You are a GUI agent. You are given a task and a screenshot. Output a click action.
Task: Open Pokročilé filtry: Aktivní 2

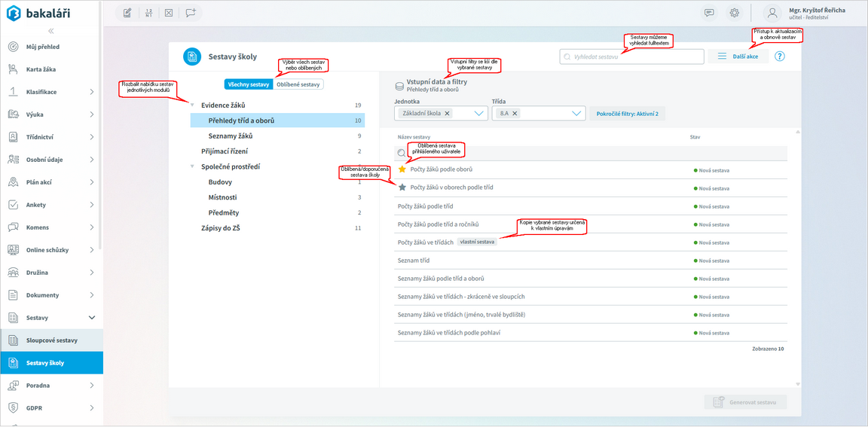click(x=627, y=114)
